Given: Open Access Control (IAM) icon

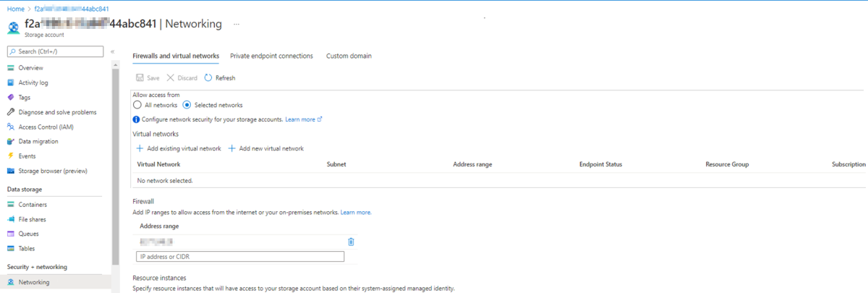Looking at the screenshot, I should point(11,127).
